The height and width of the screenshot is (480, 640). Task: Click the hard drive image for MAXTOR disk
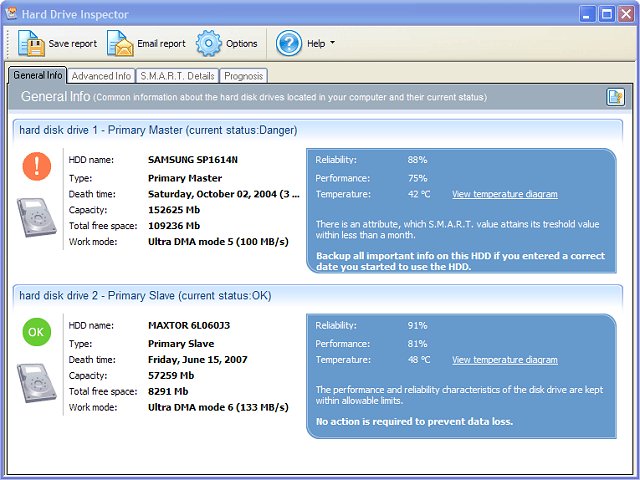click(x=37, y=382)
